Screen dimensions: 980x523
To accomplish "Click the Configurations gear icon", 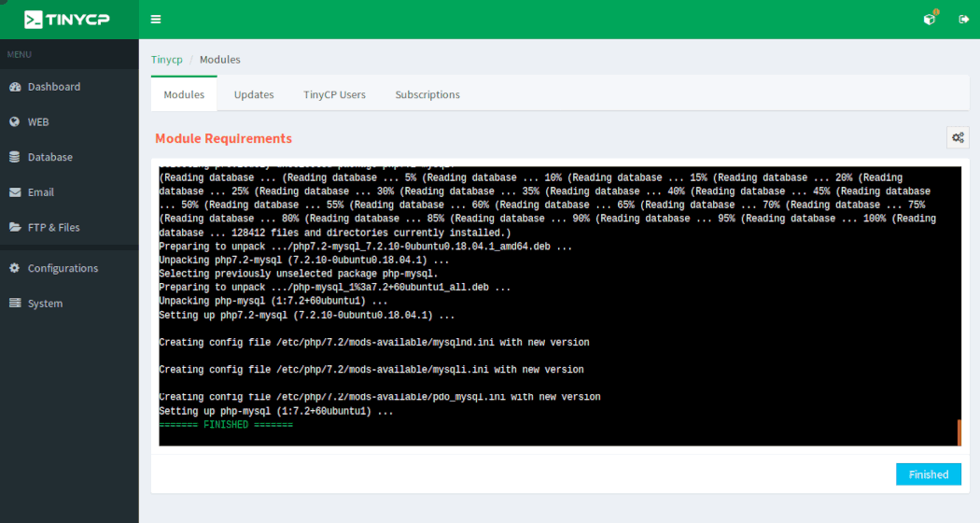I will (x=14, y=268).
